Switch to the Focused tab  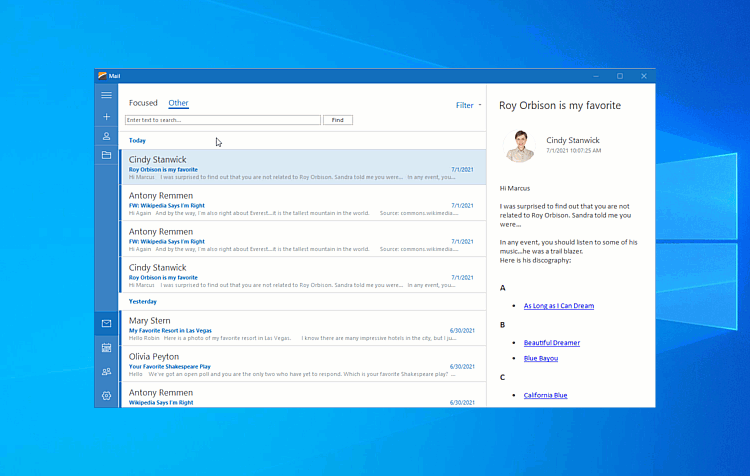click(143, 103)
